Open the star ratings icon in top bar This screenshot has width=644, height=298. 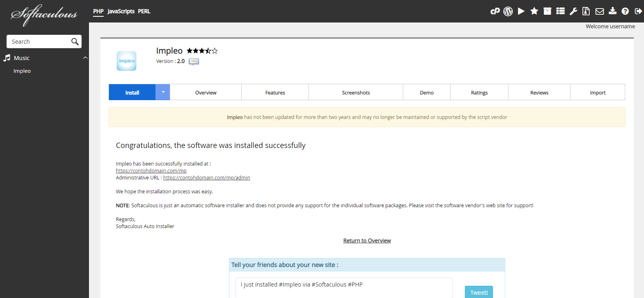[x=534, y=11]
